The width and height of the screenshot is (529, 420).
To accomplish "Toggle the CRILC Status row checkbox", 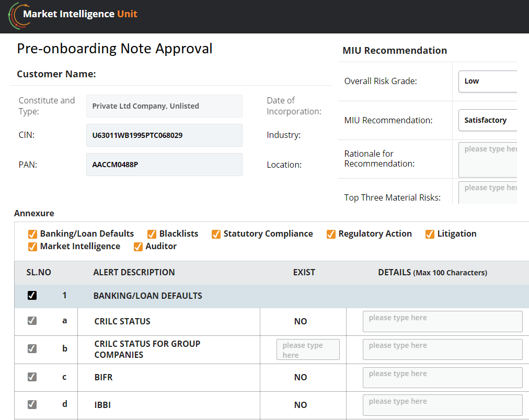I will 32,321.
